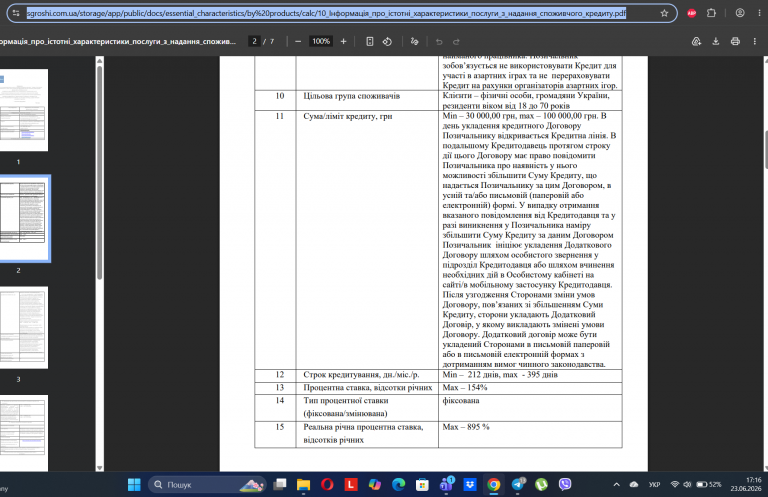This screenshot has height=497, width=768.
Task: Launch Microsoft Edge from taskbar
Action: [398, 485]
